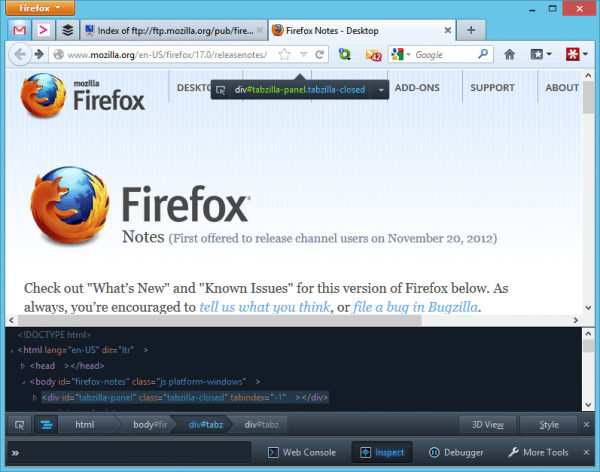Click the back navigation arrow
Image resolution: width=600 pixels, height=472 pixels.
22,54
